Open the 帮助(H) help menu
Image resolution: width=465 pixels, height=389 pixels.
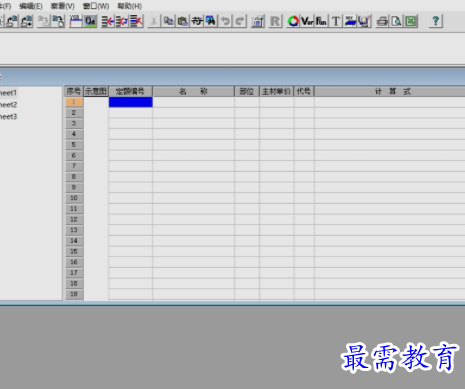point(130,6)
